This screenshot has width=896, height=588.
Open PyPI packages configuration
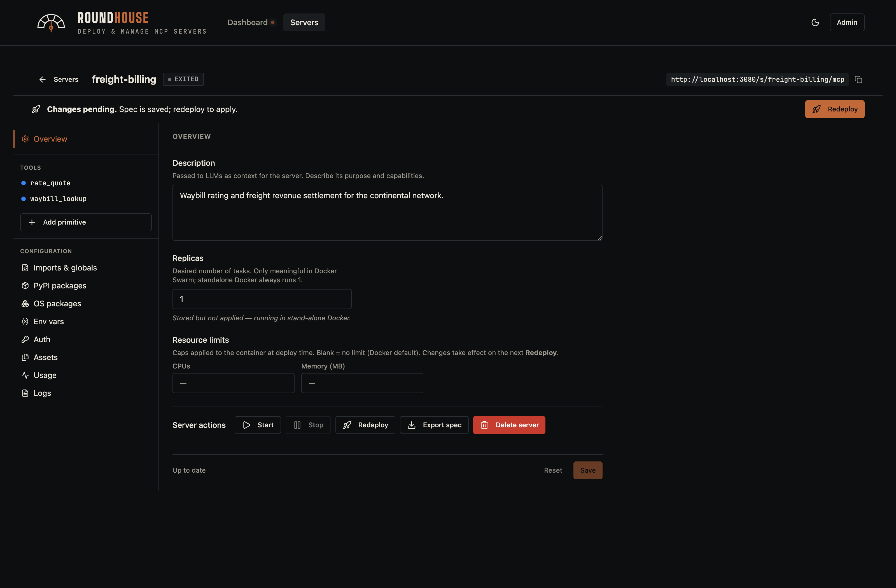click(86, 286)
